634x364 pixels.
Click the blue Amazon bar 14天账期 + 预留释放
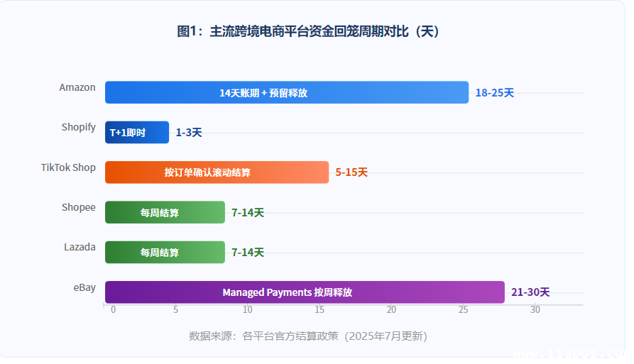coord(287,92)
